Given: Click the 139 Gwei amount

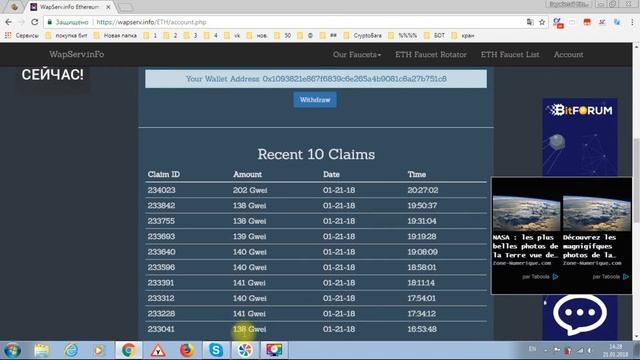Looking at the screenshot, I should pyautogui.click(x=249, y=237).
